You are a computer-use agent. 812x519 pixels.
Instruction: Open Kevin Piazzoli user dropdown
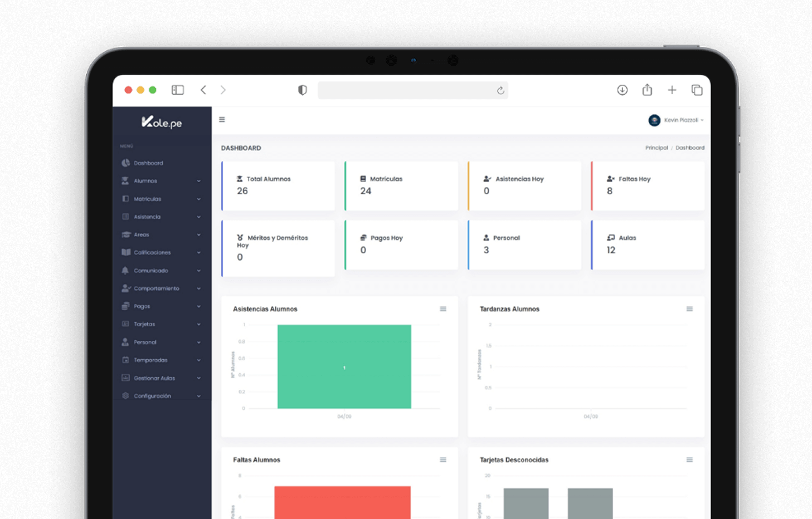tap(677, 120)
